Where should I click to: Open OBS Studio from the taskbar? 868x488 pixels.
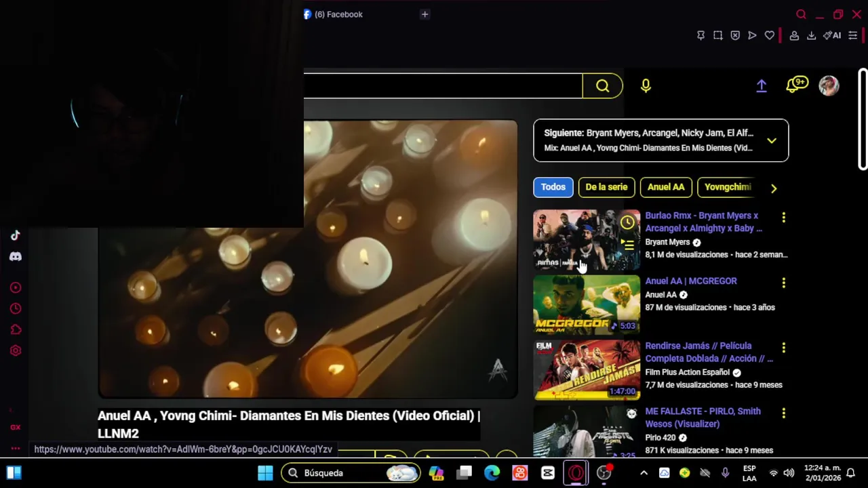point(604,473)
